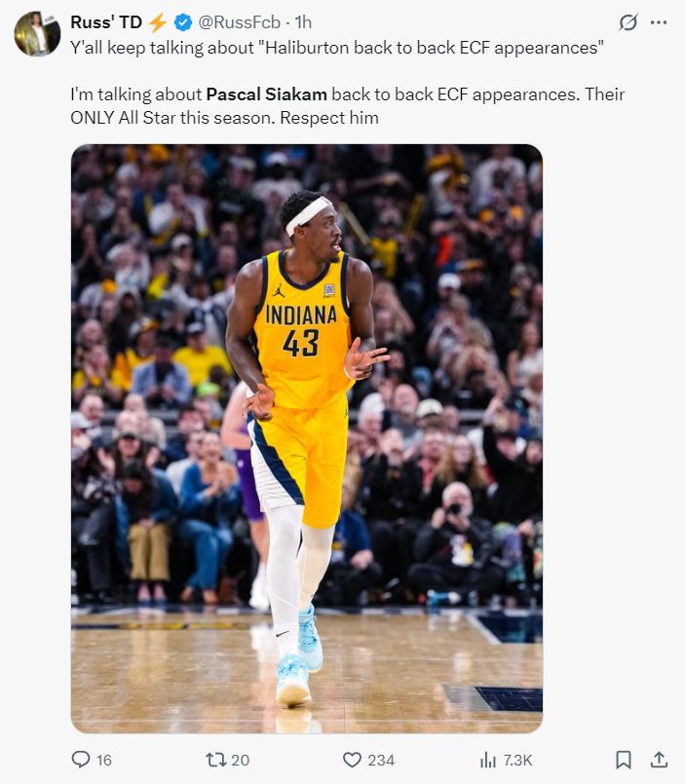Viewport: 685px width, 784px height.
Task: Click the 20 reposts count
Action: (x=240, y=761)
